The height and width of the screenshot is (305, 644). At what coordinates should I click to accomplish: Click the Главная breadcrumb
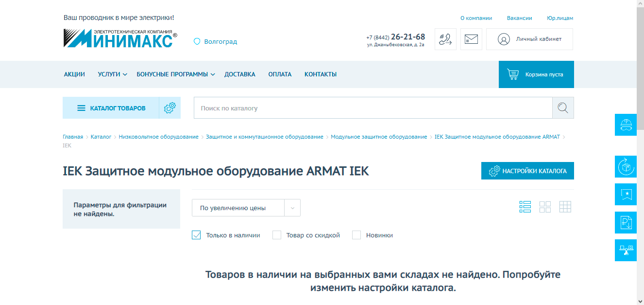73,137
